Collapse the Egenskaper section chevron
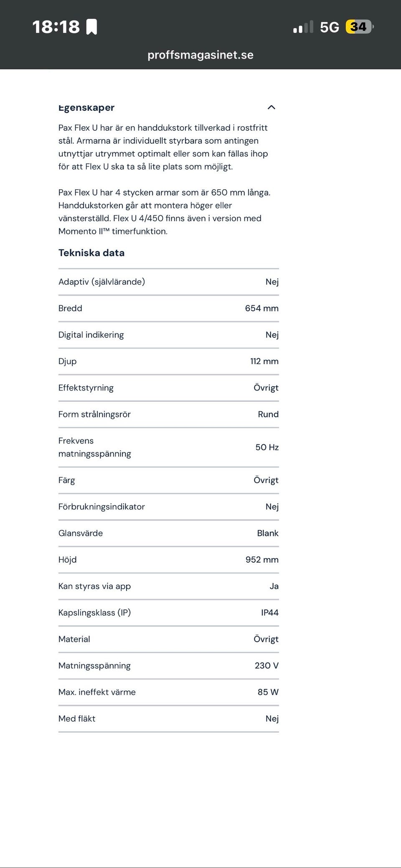The image size is (401, 868). tap(272, 107)
